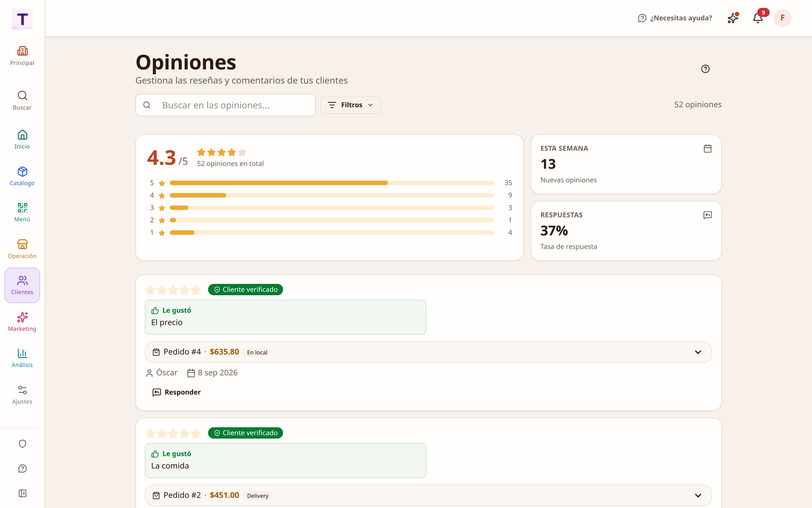This screenshot has height=508, width=812.
Task: Go to Inicio in sidebar
Action: (22, 139)
